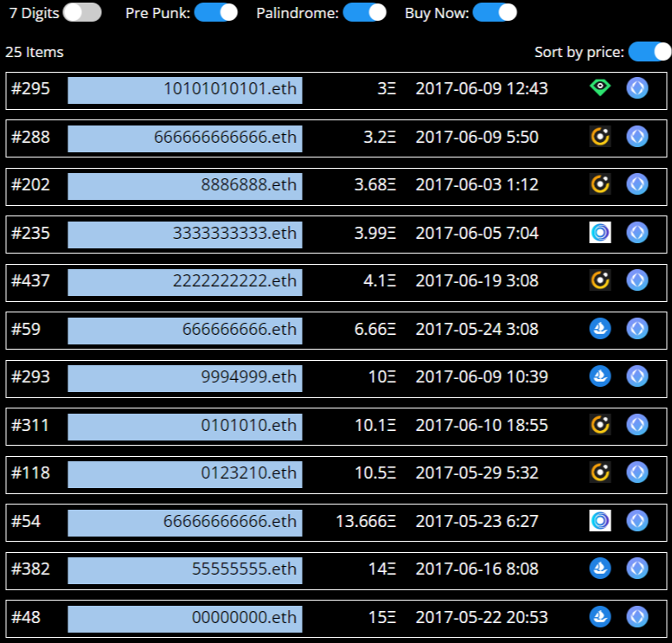Viewport: 672px width, 643px height.
Task: Toggle Sort by price off
Action: (x=650, y=52)
